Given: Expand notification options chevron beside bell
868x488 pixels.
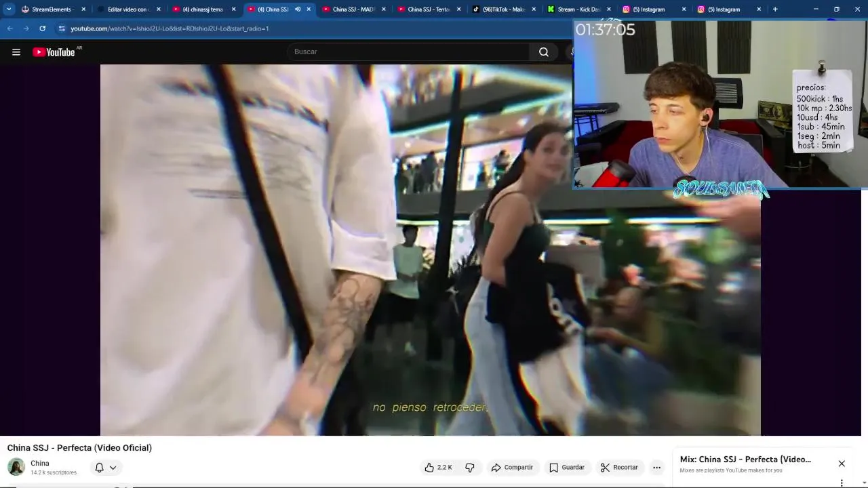Looking at the screenshot, I should tap(113, 468).
